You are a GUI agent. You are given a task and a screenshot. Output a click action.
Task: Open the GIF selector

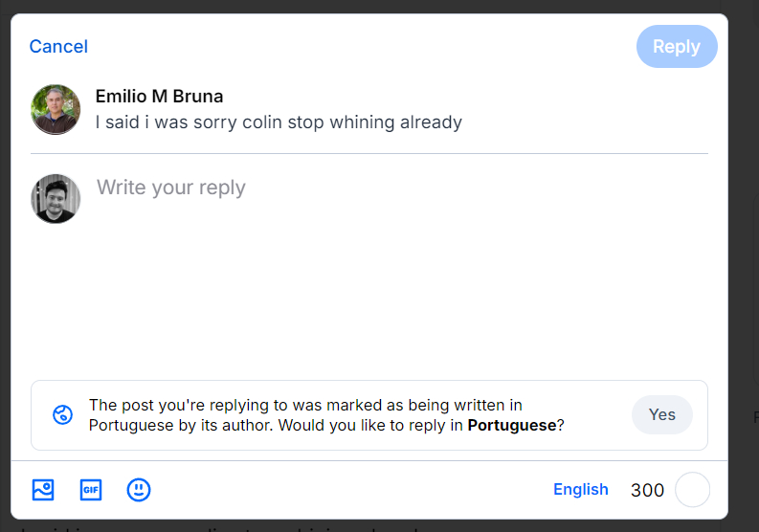91,490
